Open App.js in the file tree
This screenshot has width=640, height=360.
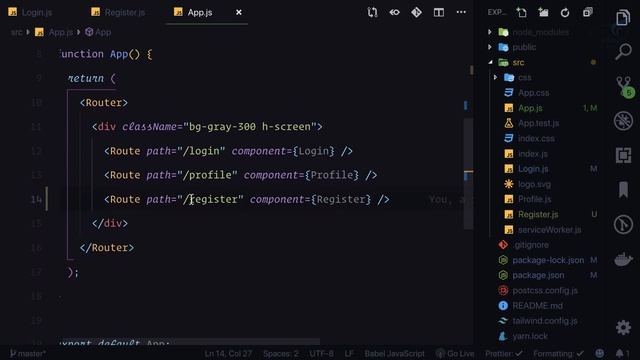pyautogui.click(x=530, y=108)
